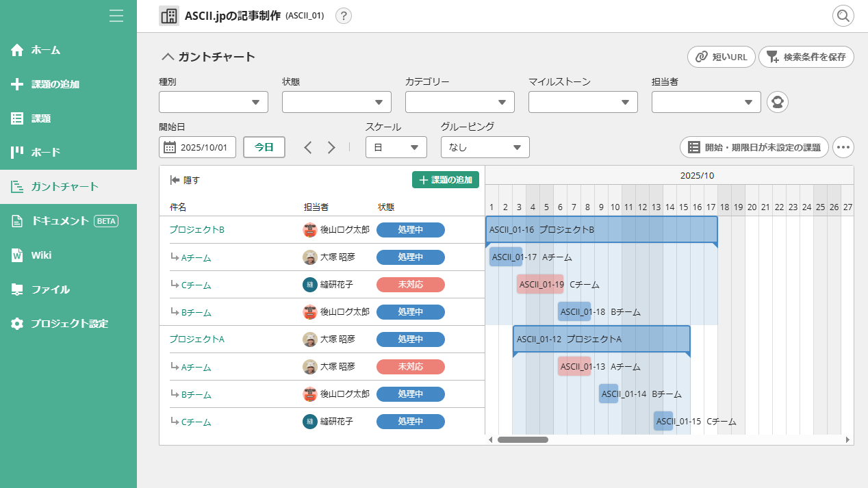Open the 種別 dropdown

[214, 102]
